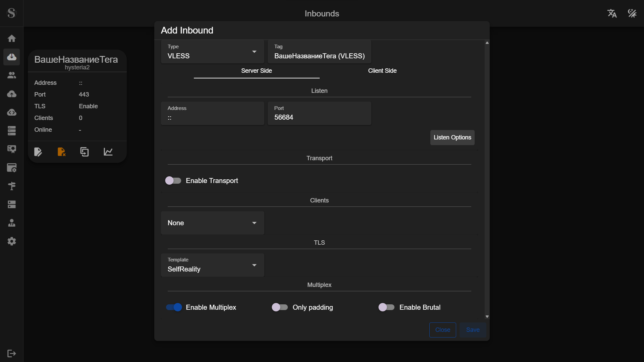Open the Clients section in the sidebar

tap(12, 75)
